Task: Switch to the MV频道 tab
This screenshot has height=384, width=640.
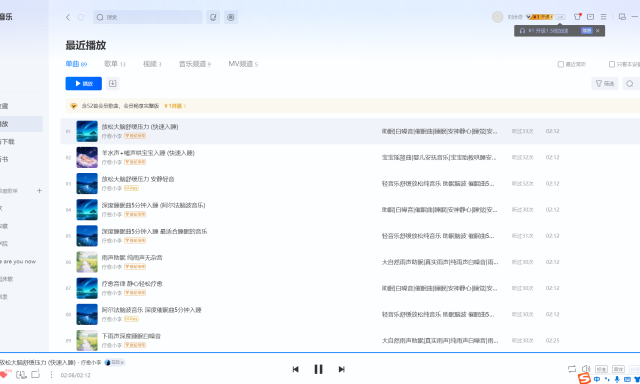Action: 243,64
